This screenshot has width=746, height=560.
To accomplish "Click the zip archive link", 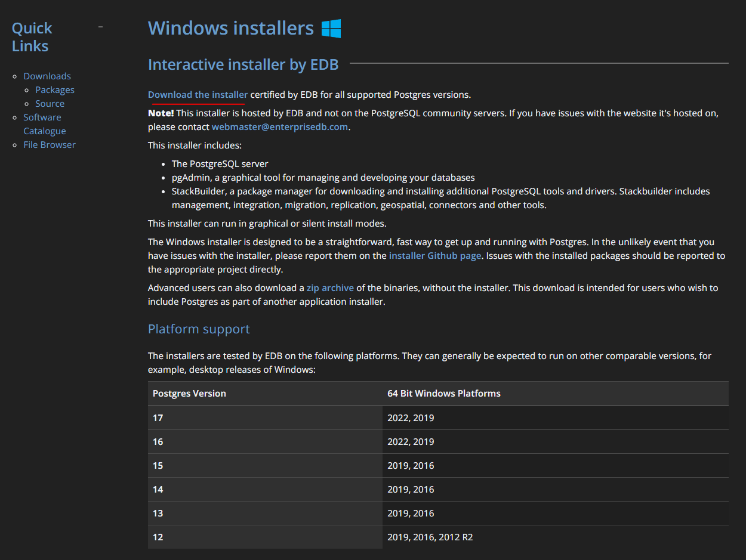I will point(330,288).
